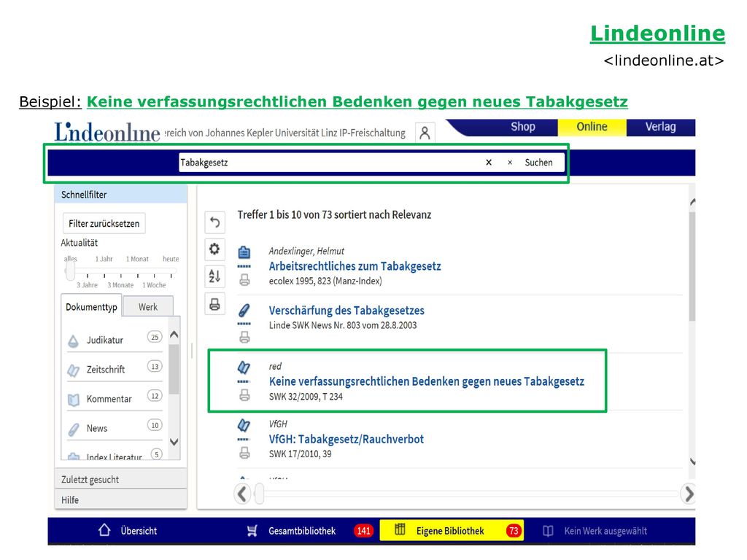Click the Judikatur count badge 25
Viewport: 747px width, 560px height.
155,337
